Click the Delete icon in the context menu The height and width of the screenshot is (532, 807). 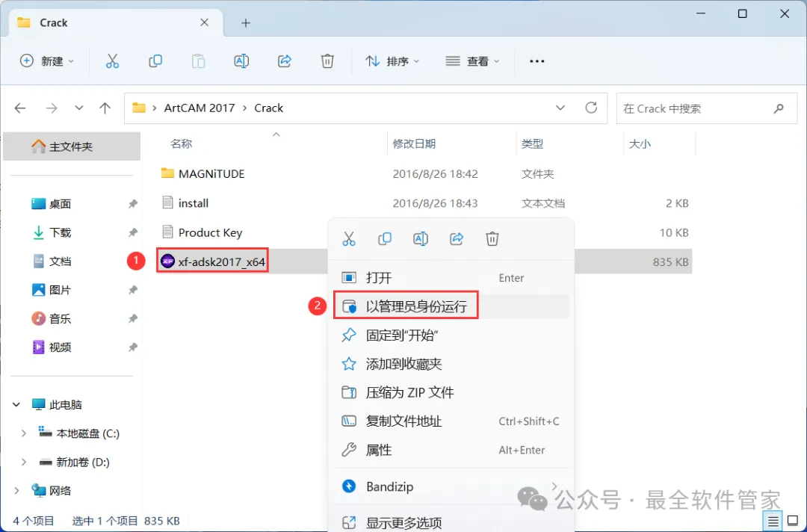click(492, 239)
